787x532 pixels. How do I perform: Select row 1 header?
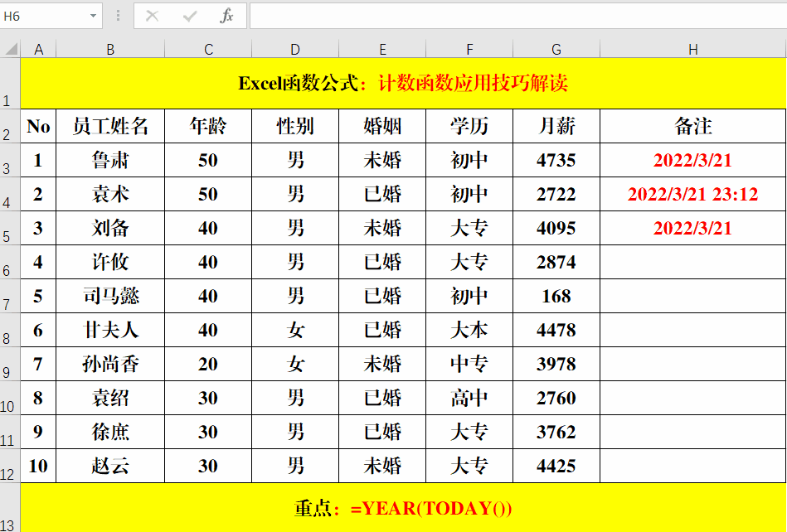point(10,83)
